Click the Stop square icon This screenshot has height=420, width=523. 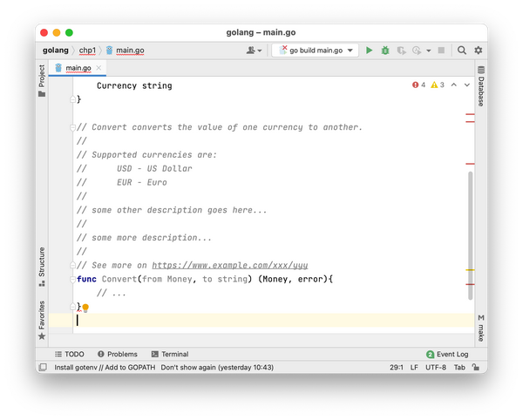click(441, 51)
